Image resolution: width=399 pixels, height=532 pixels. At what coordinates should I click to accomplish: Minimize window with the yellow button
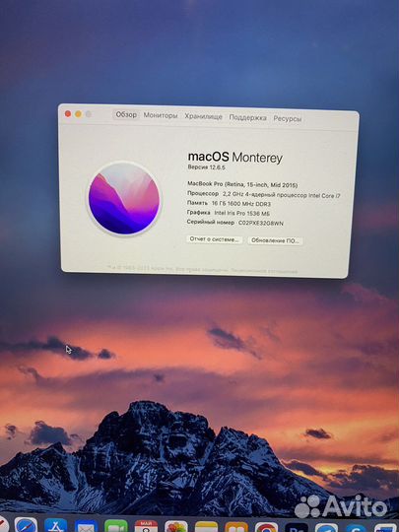78,114
